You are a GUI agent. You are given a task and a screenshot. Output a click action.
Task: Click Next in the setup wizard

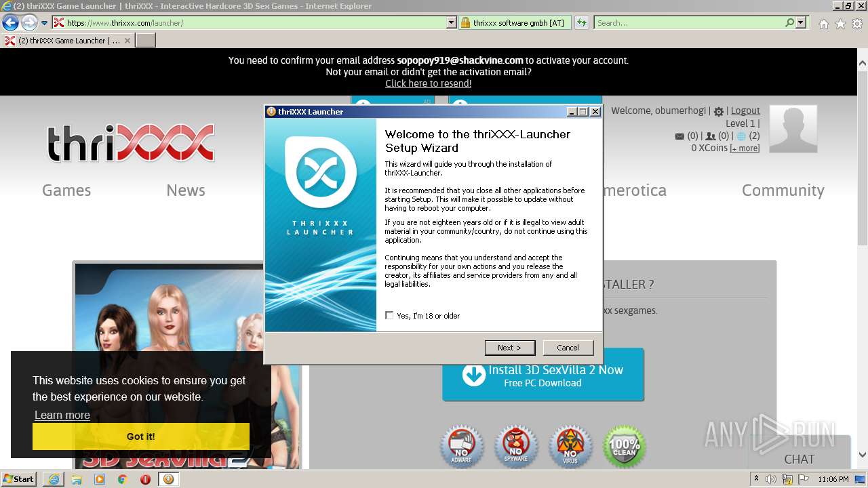coord(510,348)
